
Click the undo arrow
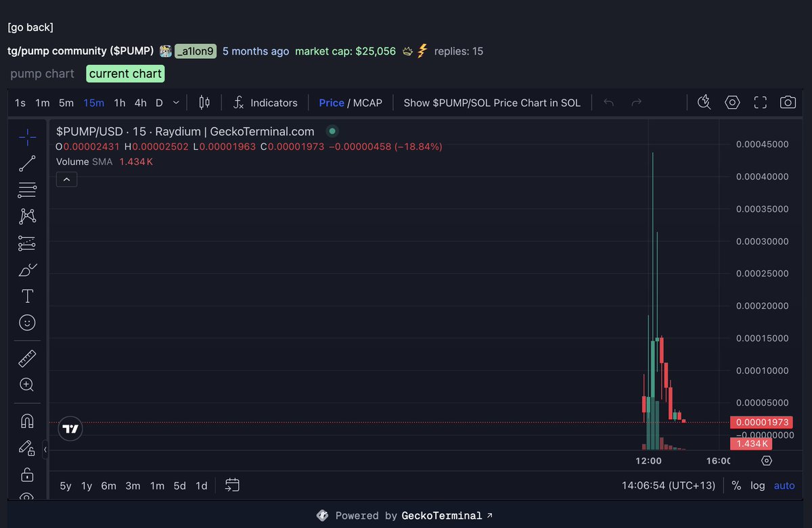tap(608, 103)
